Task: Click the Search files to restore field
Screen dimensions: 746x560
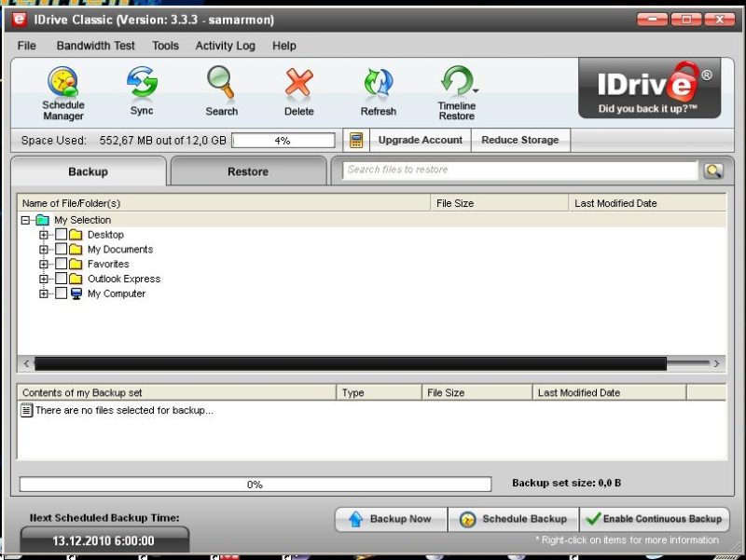Action: click(x=518, y=171)
